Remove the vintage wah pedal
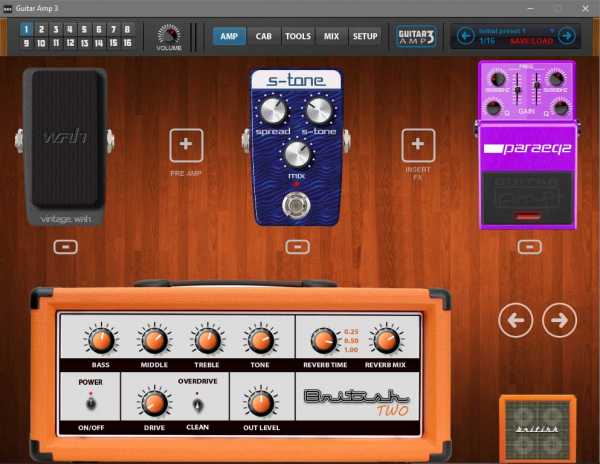 [x=65, y=247]
